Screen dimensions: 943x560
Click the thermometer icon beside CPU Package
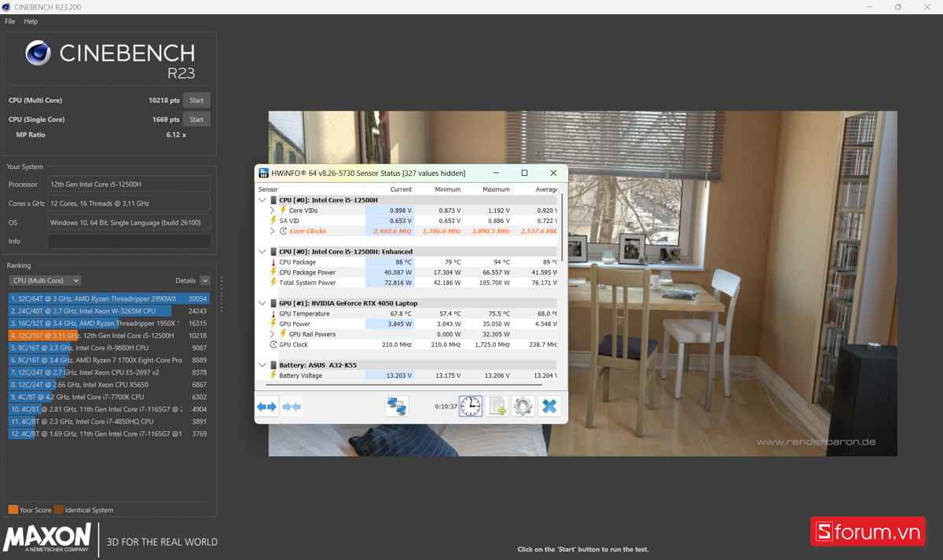click(273, 262)
